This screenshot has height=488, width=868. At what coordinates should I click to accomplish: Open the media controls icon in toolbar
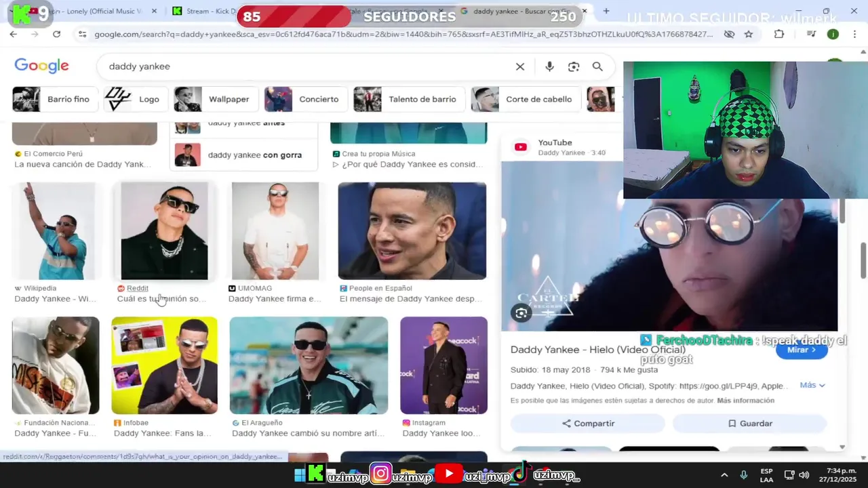pos(812,34)
